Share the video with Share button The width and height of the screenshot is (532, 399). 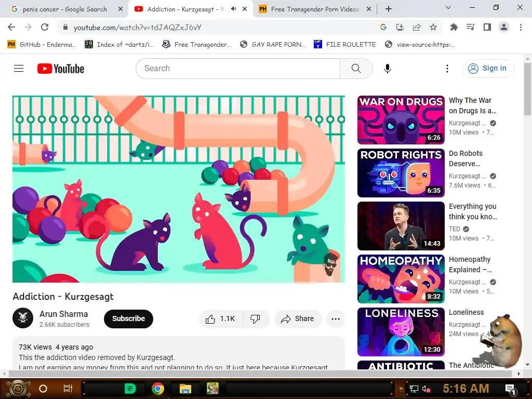point(297,318)
